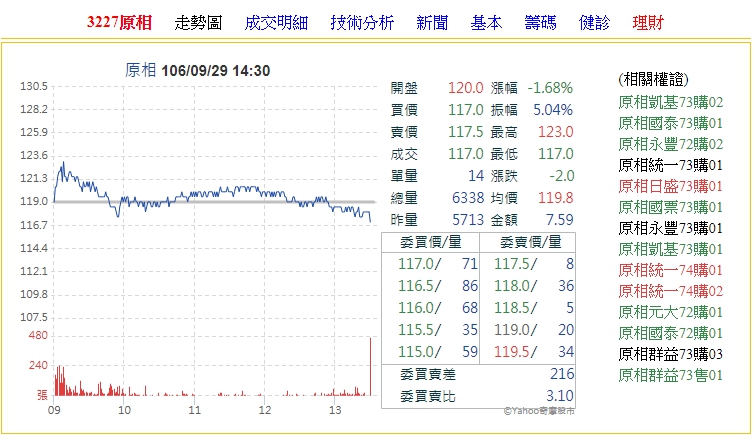Select the 單量 value 14
The image size is (753, 435).
[476, 176]
